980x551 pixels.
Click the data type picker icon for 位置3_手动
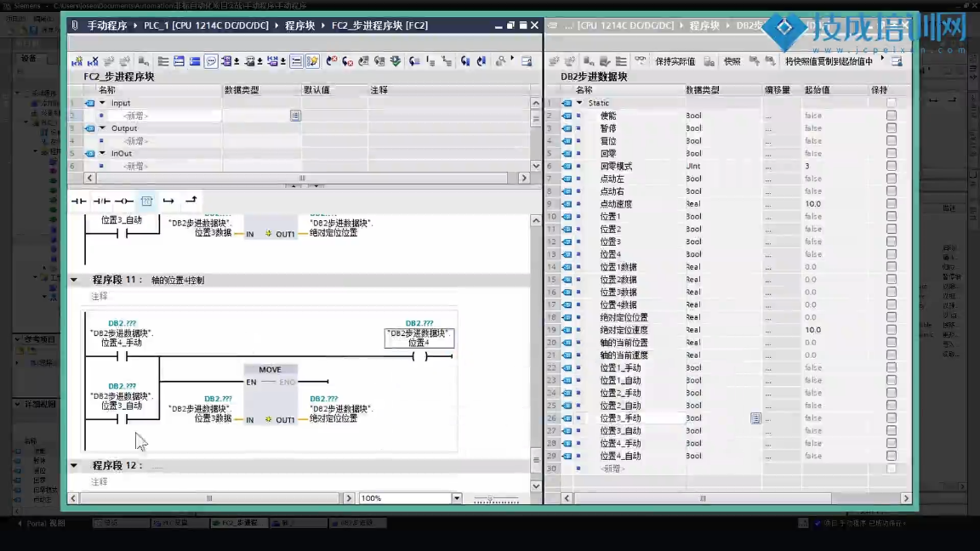click(x=755, y=418)
